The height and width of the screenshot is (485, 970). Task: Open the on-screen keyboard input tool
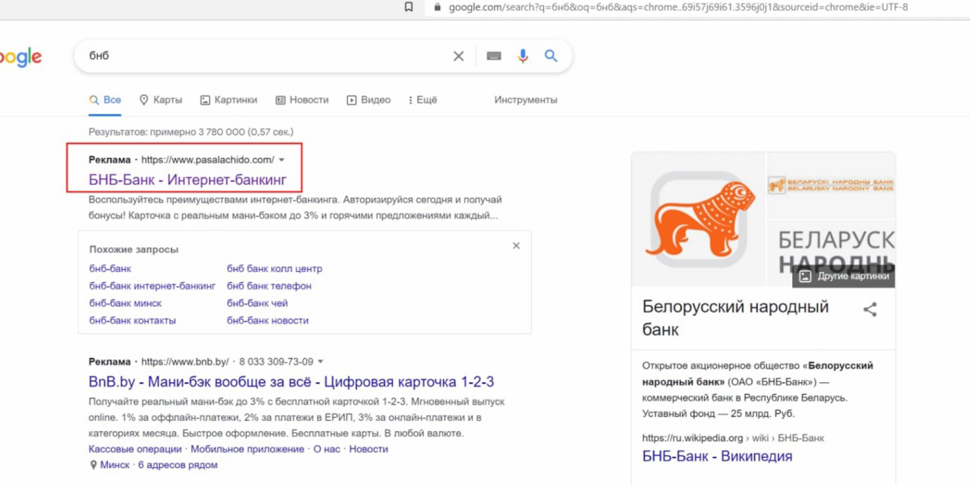tap(494, 56)
